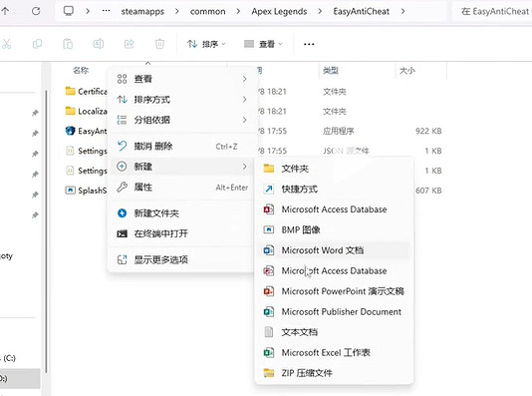The height and width of the screenshot is (396, 532).
Task: Choose 撤消 删除 in context menu
Action: [182, 146]
